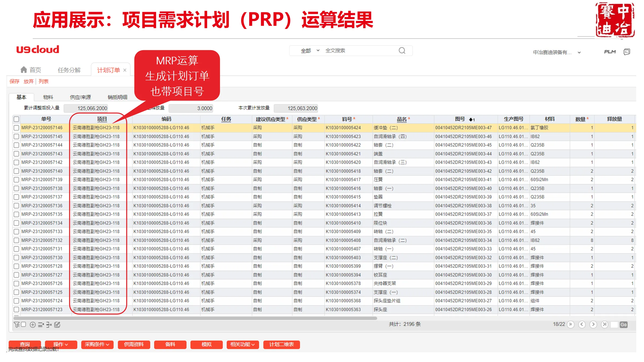Select the 供应/来源 sub-tab
The image size is (644, 362).
coord(80,97)
